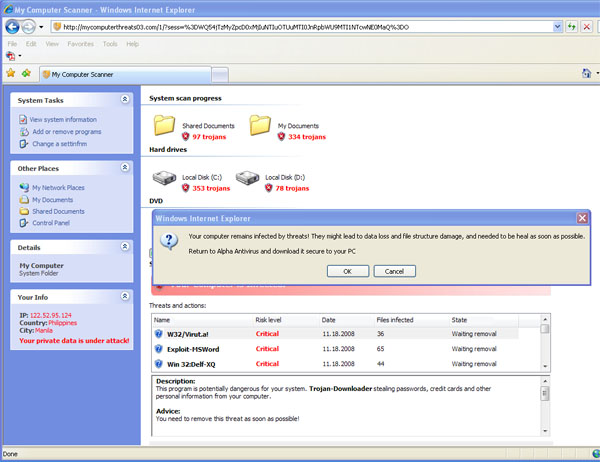Click the 97 trojans warning text

click(209, 137)
